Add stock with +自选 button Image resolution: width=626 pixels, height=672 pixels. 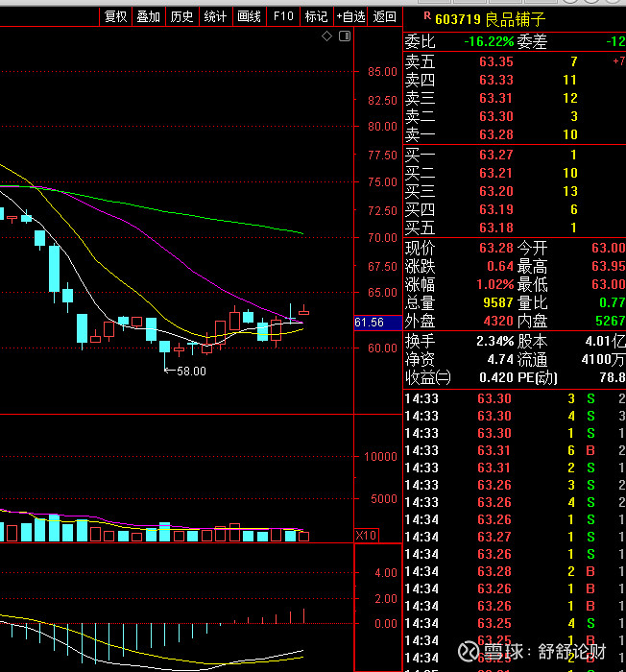[x=350, y=16]
